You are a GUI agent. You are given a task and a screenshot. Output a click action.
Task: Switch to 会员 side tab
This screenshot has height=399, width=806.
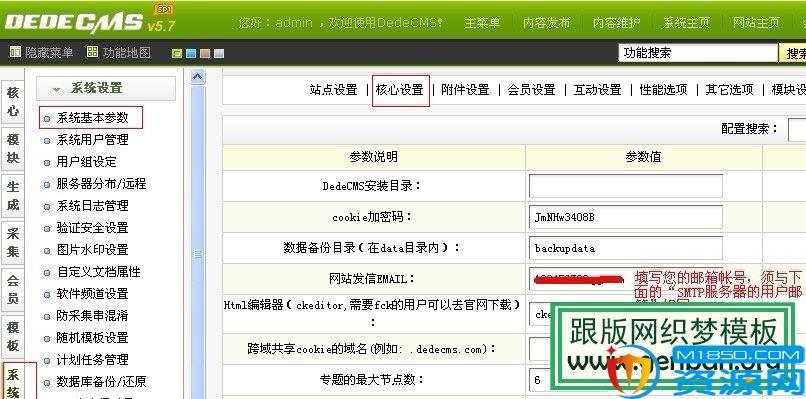click(x=12, y=289)
